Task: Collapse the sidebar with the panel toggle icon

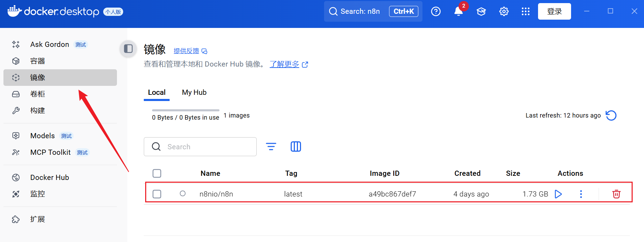Action: pos(128,49)
